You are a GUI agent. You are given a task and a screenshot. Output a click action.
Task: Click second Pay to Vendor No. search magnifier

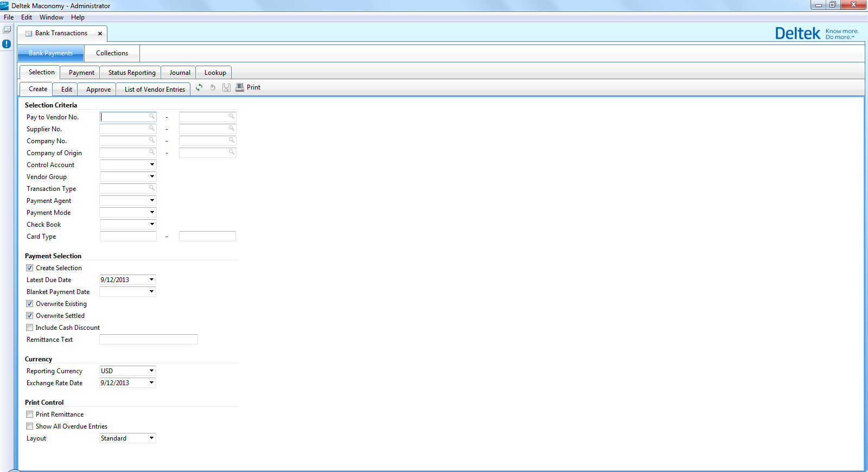pos(231,116)
